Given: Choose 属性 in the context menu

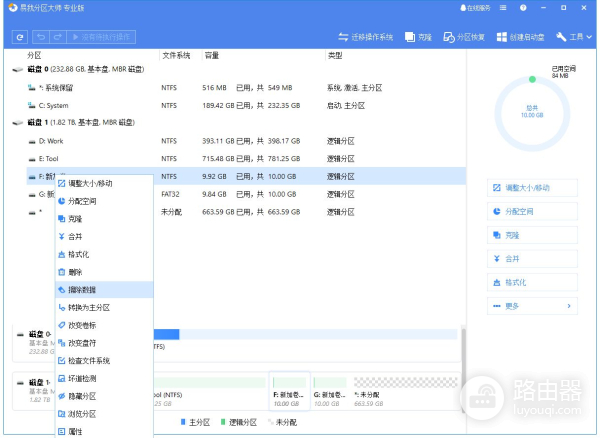Looking at the screenshot, I should tap(104, 431).
